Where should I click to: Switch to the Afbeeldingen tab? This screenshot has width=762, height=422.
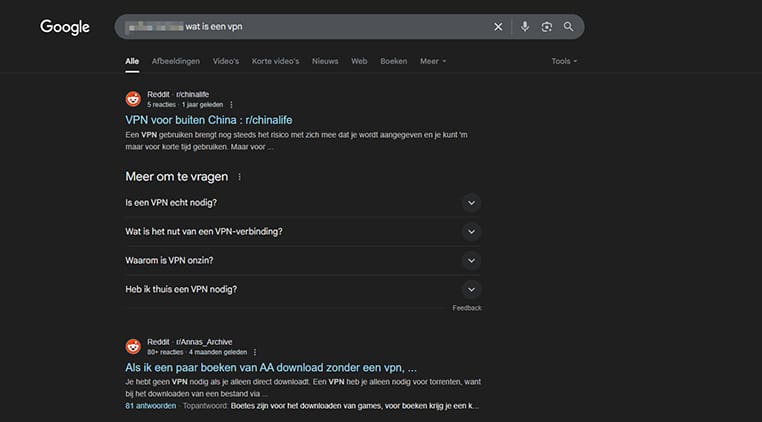pyautogui.click(x=175, y=61)
